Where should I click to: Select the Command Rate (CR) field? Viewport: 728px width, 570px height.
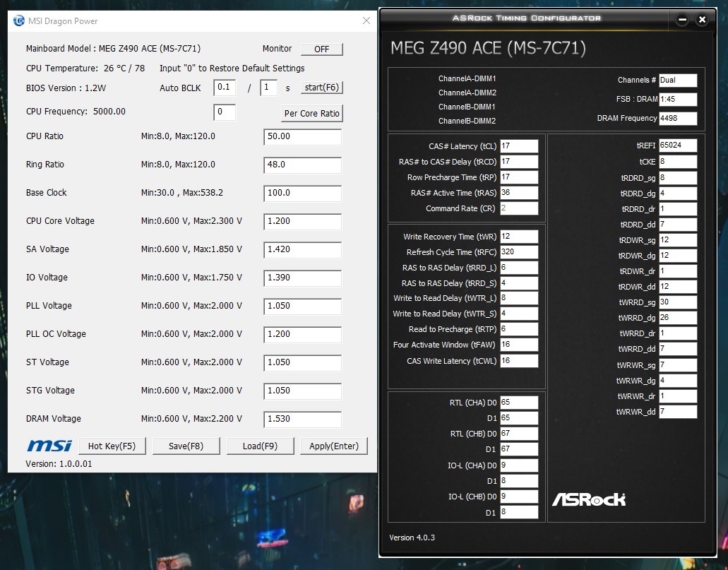click(x=519, y=208)
